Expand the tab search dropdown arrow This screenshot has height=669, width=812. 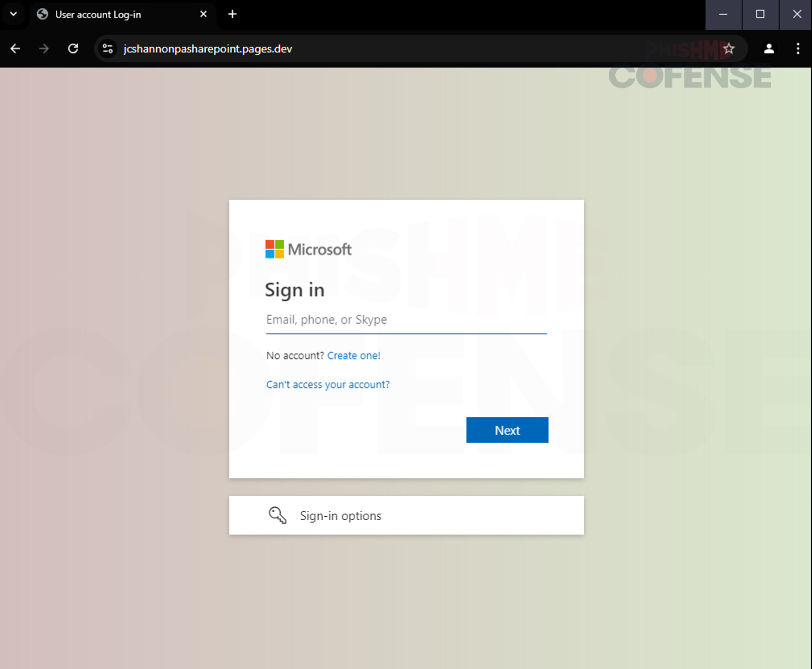coord(13,14)
